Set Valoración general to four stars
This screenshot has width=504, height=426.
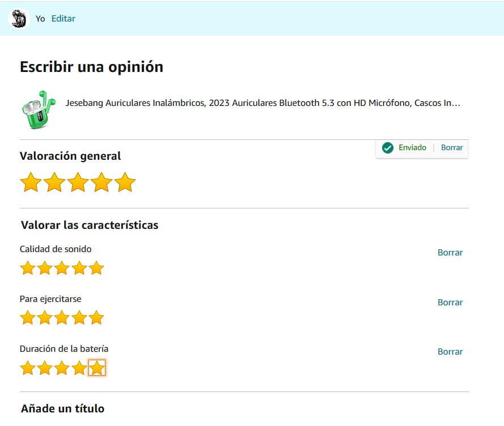[x=101, y=182]
